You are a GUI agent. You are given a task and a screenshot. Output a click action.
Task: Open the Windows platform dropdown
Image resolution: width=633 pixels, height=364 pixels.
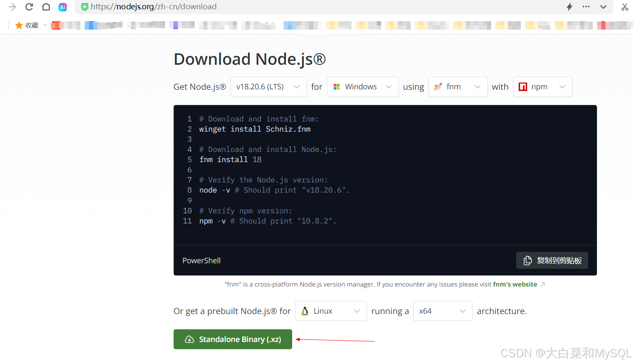point(362,87)
